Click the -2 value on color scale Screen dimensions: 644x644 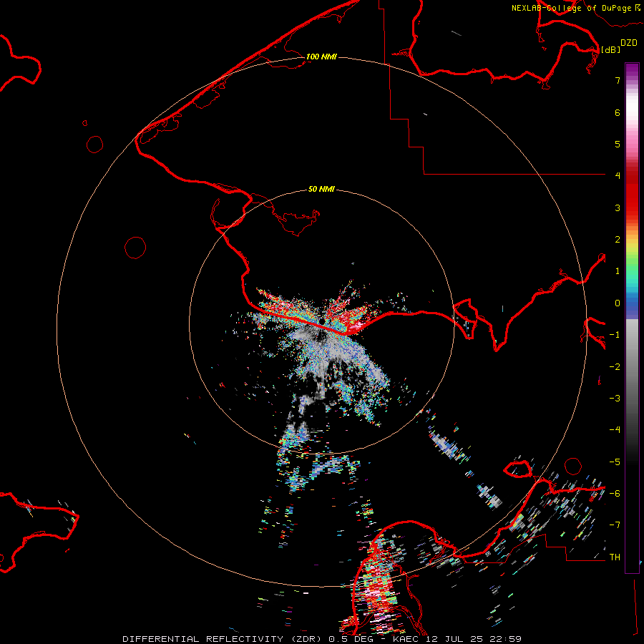click(615, 367)
